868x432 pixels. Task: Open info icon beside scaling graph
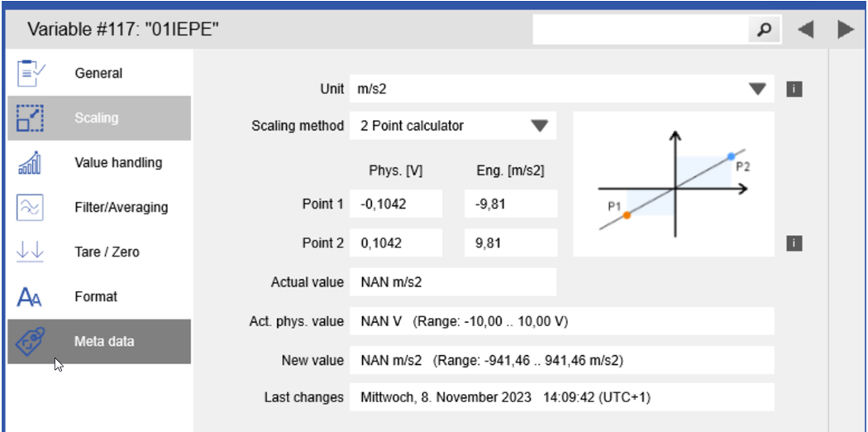coord(794,243)
